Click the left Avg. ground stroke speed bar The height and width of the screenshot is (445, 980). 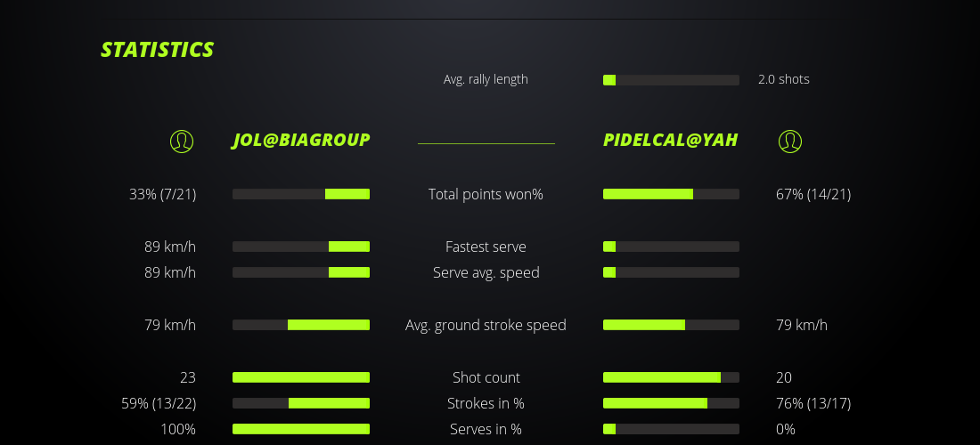coord(301,325)
